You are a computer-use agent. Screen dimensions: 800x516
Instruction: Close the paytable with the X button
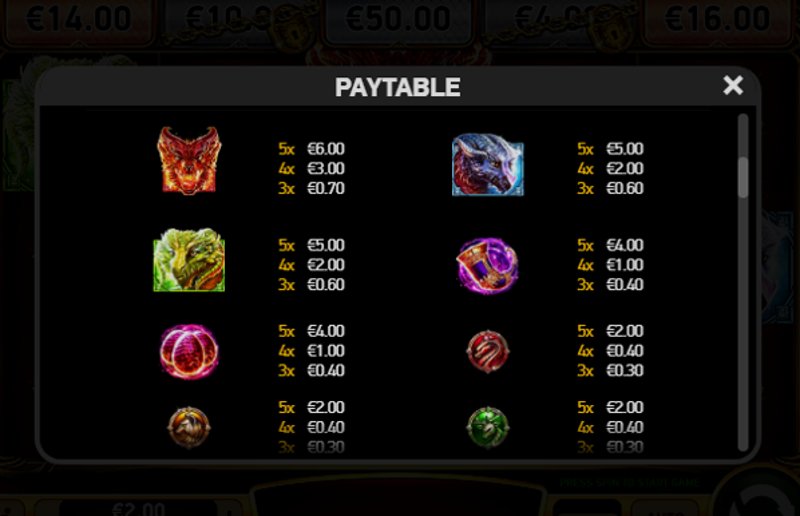tap(733, 85)
